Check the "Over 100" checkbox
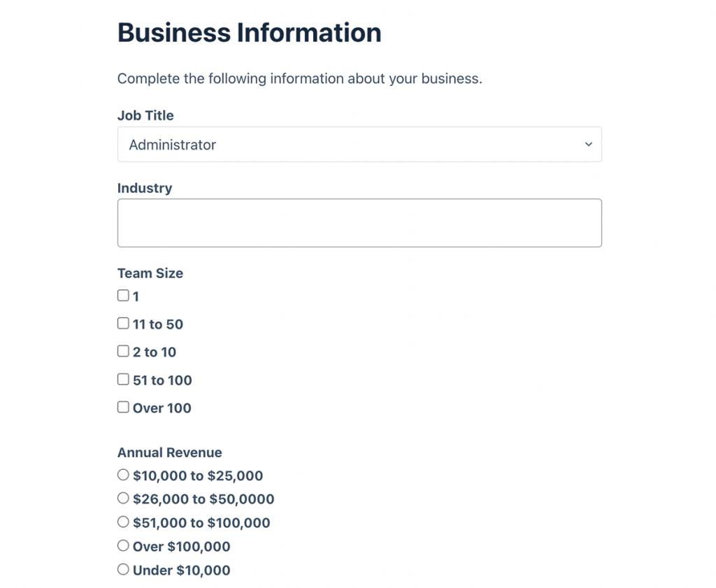 tap(122, 406)
